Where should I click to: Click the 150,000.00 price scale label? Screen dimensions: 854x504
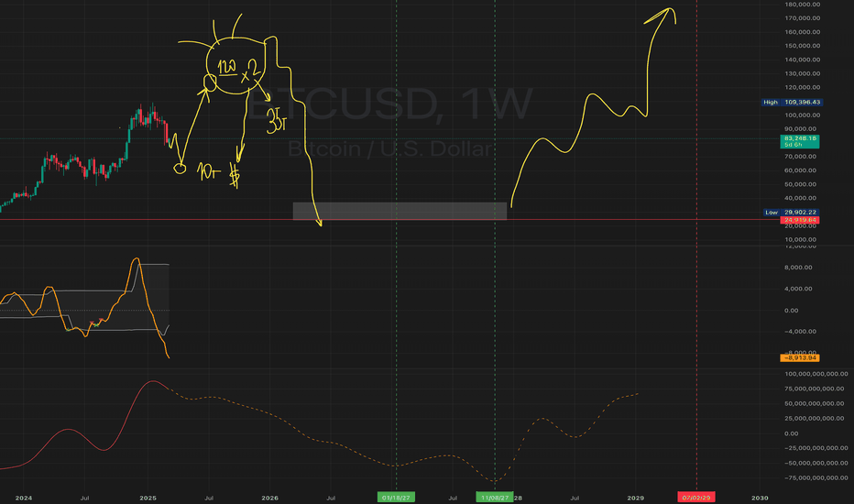803,46
